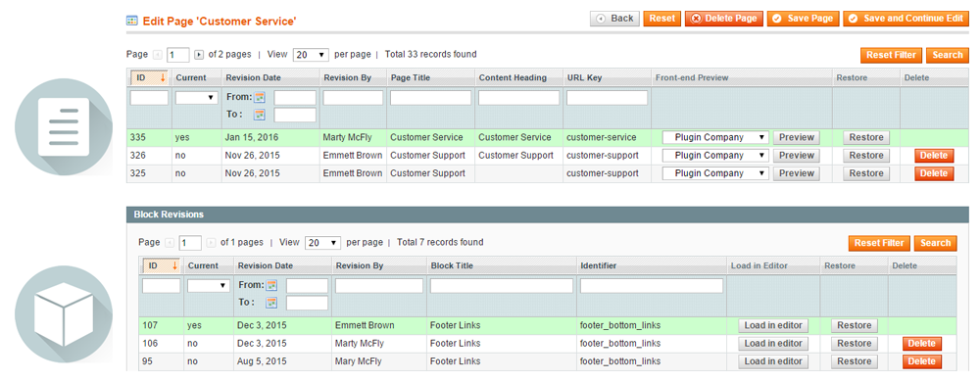Delete block revision 106
Screen dimensions: 980x382
click(x=922, y=343)
